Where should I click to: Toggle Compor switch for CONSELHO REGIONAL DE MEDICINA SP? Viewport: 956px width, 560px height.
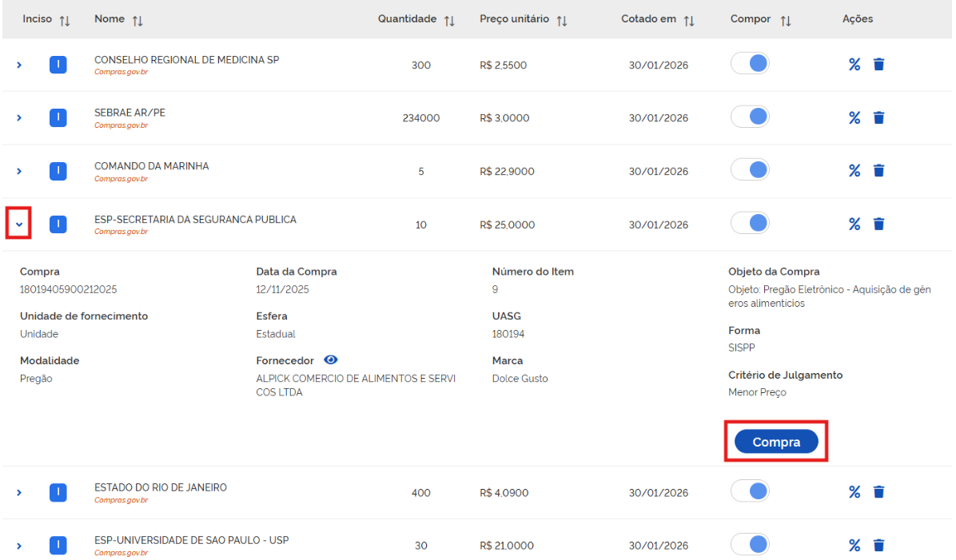750,65
